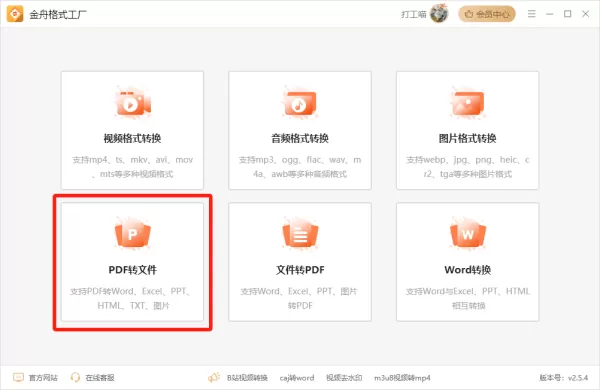Click the 金舟格式工厂 window title text
Image resolution: width=600 pixels, height=390 pixels.
(58, 15)
